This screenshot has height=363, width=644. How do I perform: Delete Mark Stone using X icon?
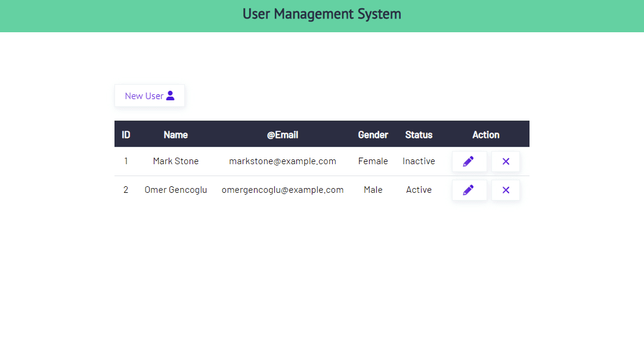pyautogui.click(x=506, y=162)
